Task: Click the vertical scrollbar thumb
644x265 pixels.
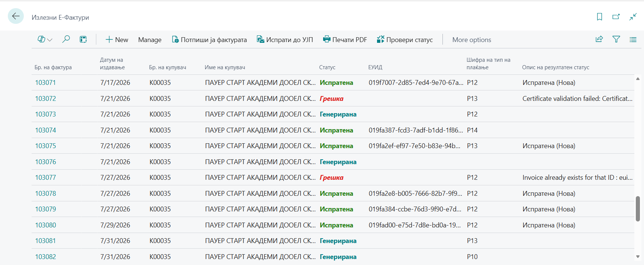Action: [x=638, y=208]
